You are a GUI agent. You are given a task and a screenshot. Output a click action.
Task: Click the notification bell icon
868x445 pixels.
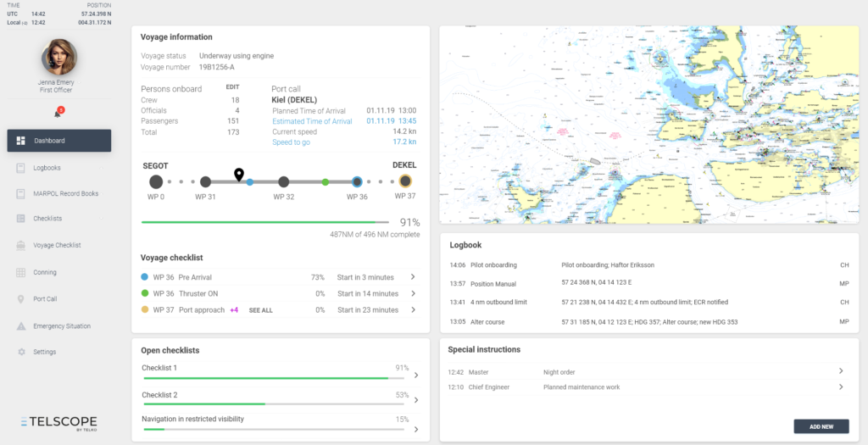58,113
